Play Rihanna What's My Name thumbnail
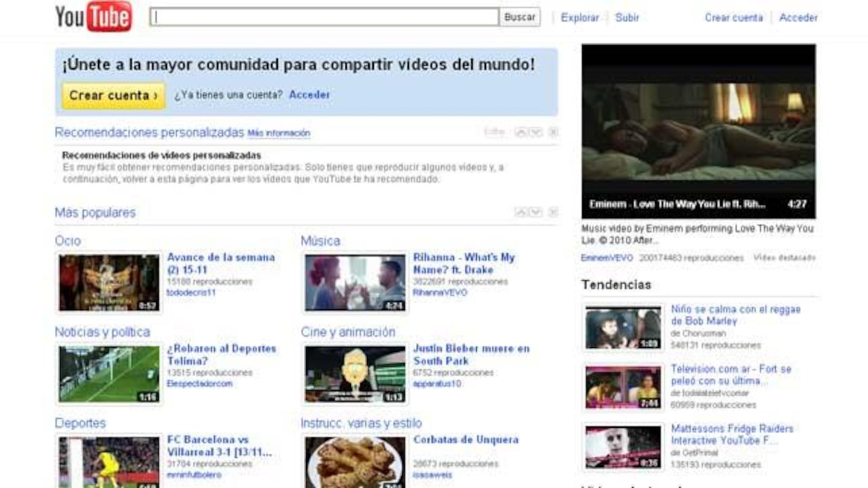Screen dimensions: 868x488 point(355,283)
